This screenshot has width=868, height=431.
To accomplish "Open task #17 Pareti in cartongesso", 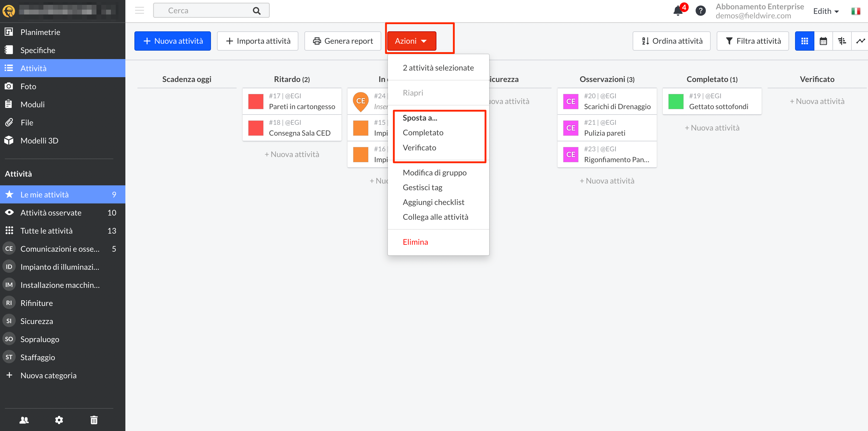I will [292, 102].
